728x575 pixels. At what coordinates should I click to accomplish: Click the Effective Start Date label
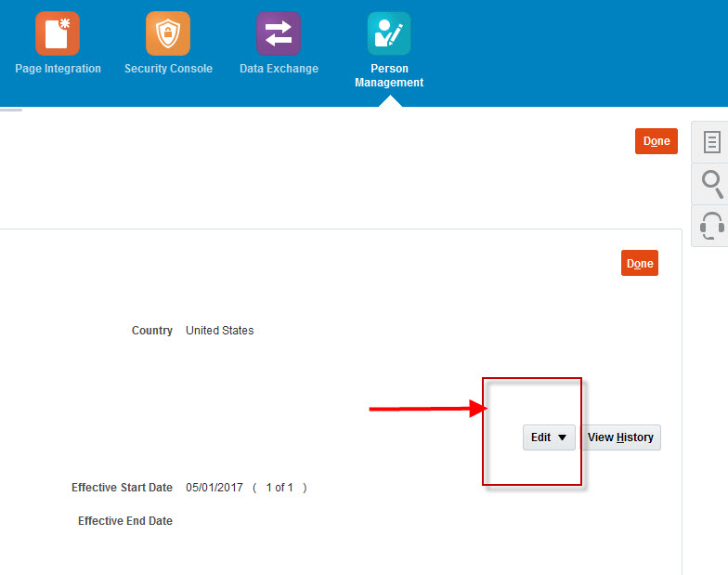[x=122, y=488]
